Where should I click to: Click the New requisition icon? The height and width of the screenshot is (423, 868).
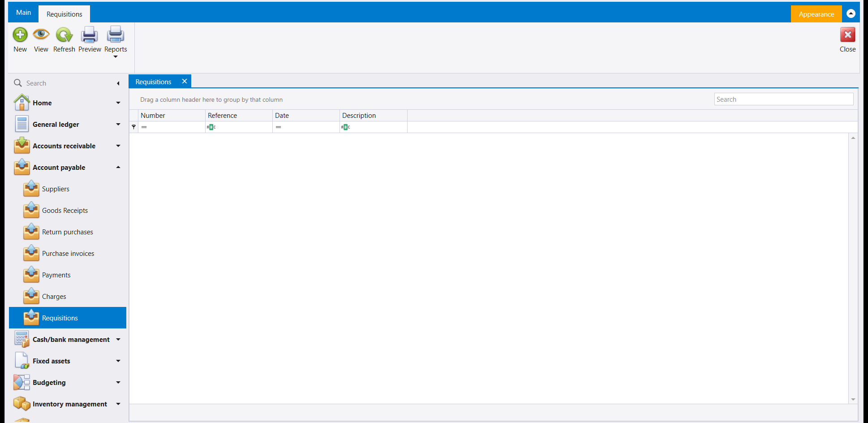[x=20, y=35]
